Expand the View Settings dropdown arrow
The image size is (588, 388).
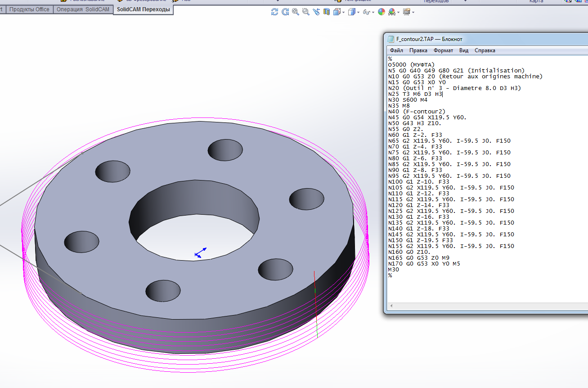coord(413,13)
